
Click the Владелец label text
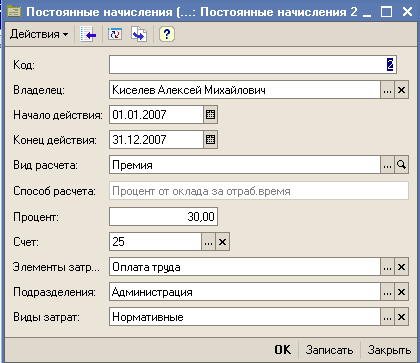coord(39,90)
